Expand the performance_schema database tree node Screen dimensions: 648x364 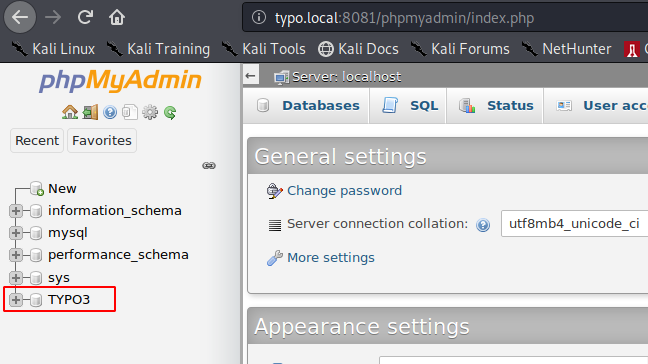coord(16,255)
